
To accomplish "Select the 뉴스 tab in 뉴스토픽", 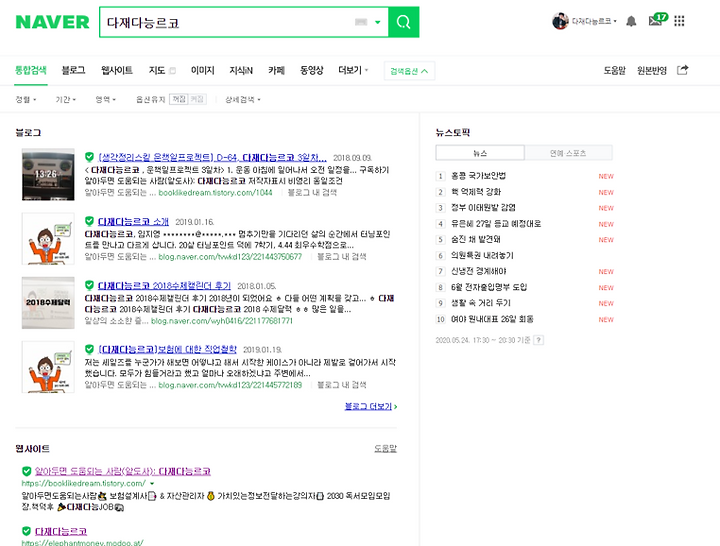I will pos(480,153).
